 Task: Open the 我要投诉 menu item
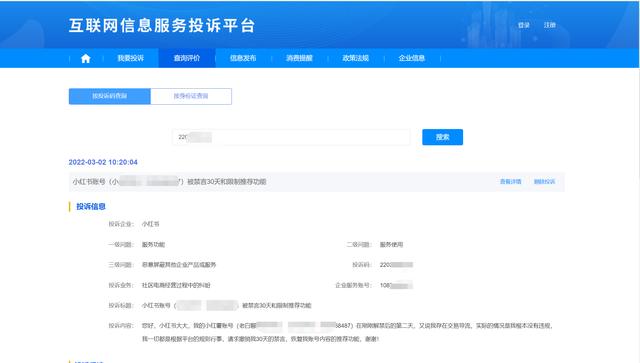coord(131,58)
